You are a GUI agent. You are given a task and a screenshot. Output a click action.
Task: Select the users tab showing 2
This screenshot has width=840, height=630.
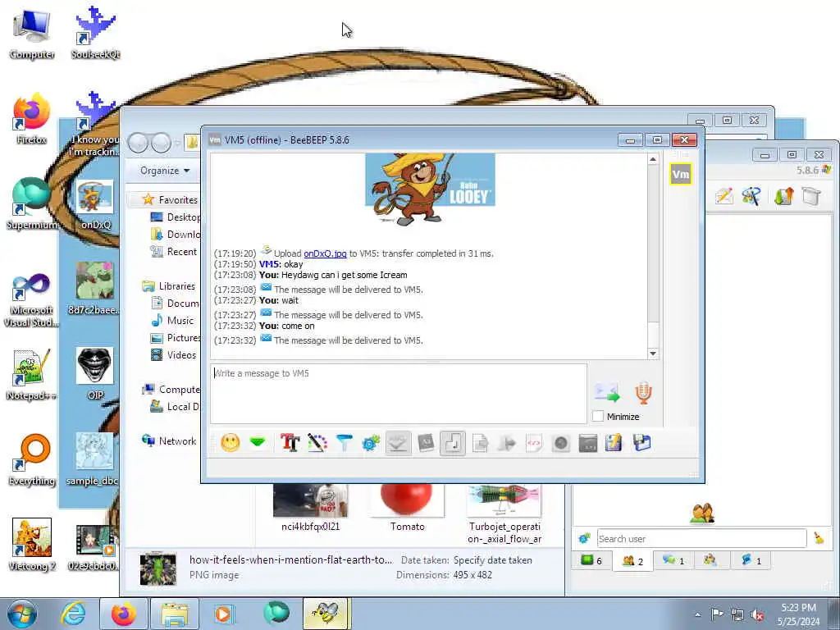pos(632,561)
